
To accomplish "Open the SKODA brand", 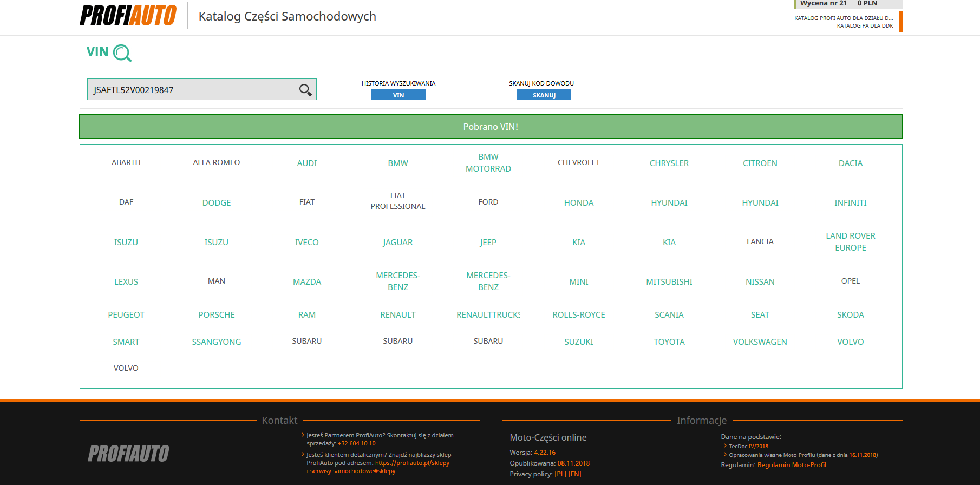I will 851,314.
